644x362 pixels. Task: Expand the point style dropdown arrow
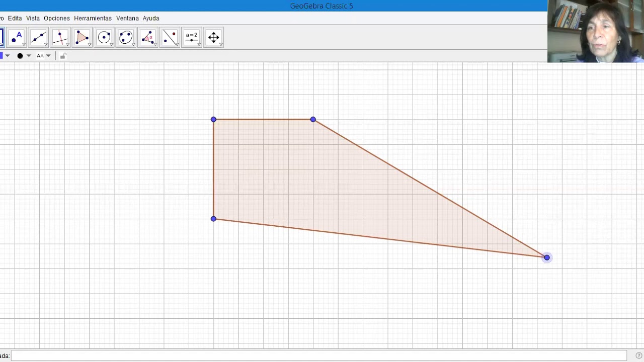click(29, 56)
